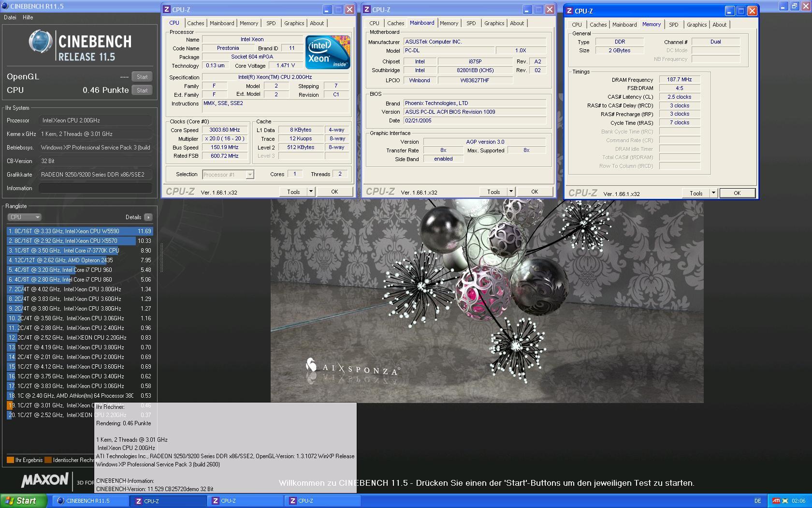
Task: Switch to Caches tab in first CPU-Z window
Action: tap(195, 23)
